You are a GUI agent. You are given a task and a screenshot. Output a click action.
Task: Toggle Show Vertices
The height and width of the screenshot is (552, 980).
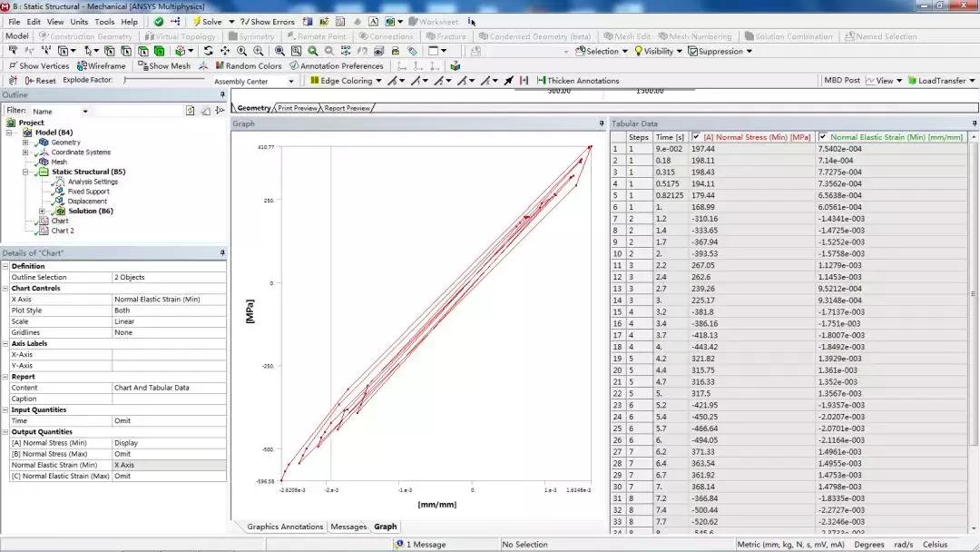click(x=39, y=65)
